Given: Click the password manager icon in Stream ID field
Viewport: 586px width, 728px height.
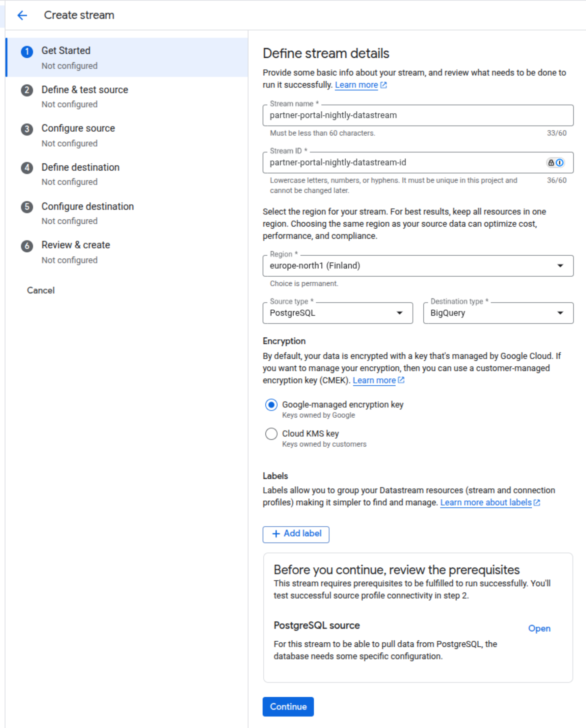Looking at the screenshot, I should point(555,163).
